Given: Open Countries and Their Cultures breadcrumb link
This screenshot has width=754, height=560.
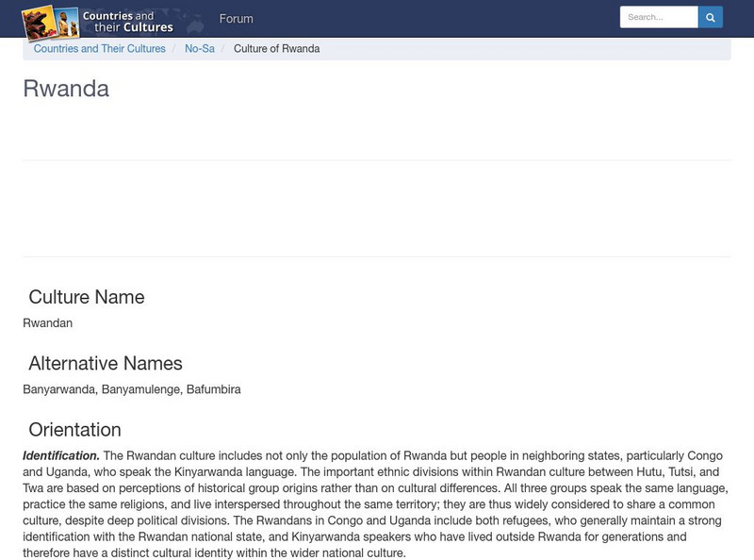Looking at the screenshot, I should (100, 49).
